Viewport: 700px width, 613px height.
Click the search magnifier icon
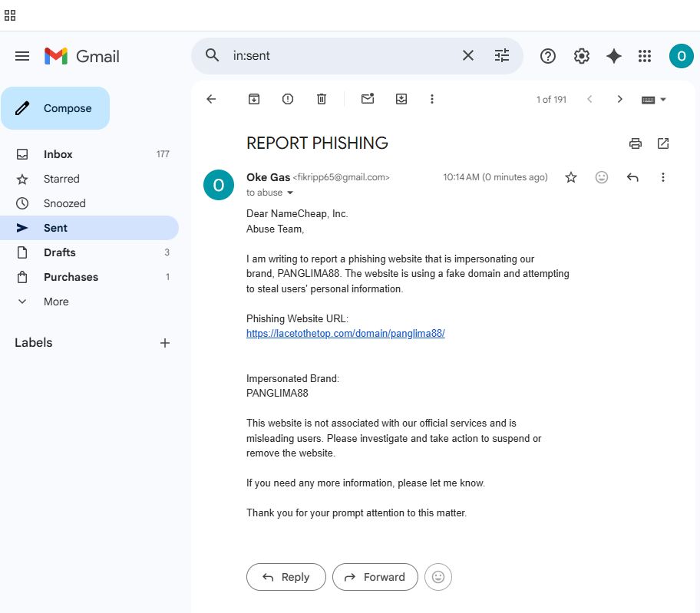[212, 55]
